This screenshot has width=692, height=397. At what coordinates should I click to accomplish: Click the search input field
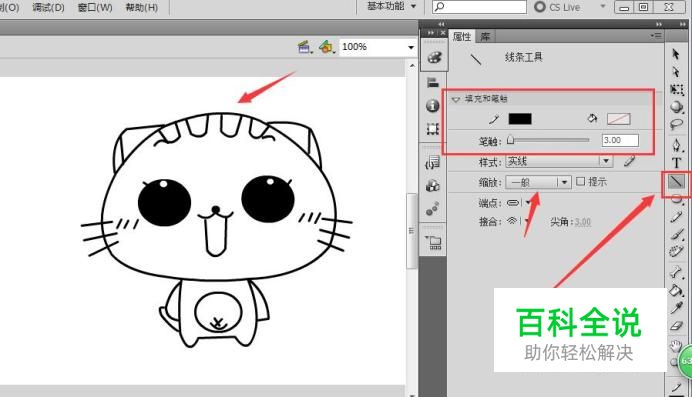pos(480,7)
